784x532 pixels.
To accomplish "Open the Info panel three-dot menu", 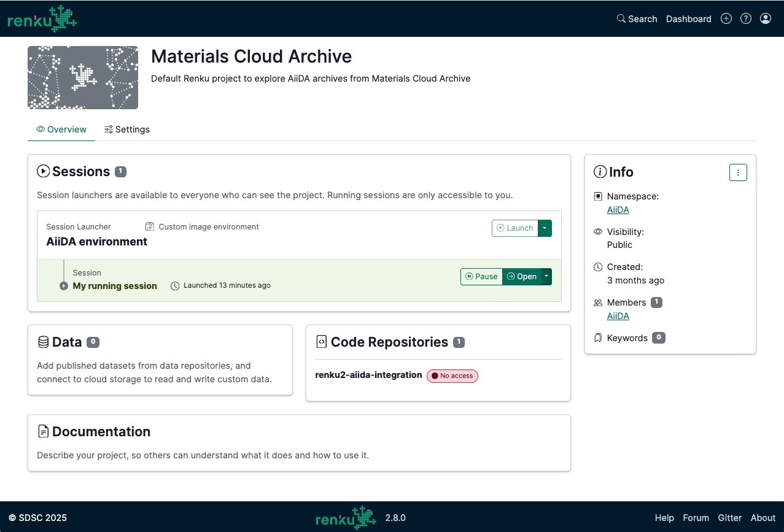I will [737, 173].
